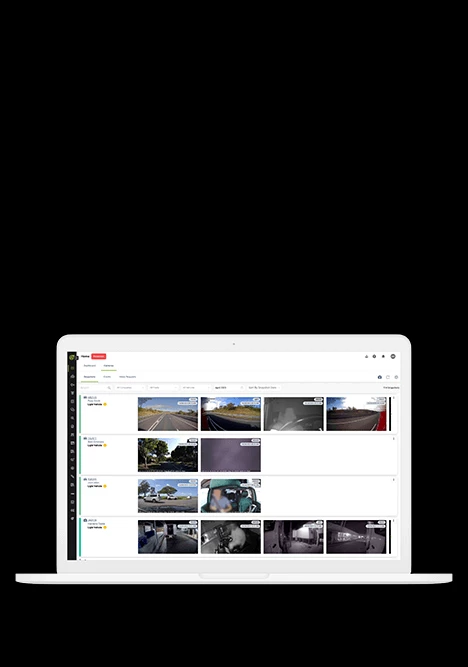The image size is (468, 667).
Task: Click into the search input field
Action: click(96, 388)
